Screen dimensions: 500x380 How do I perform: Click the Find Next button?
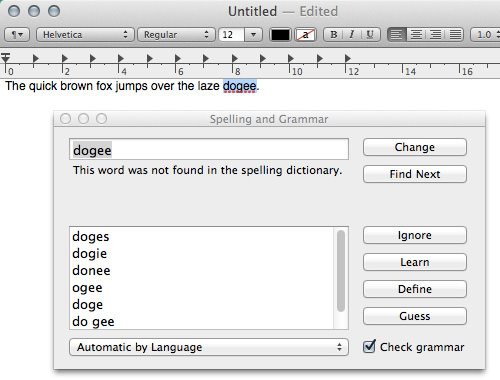(x=415, y=174)
